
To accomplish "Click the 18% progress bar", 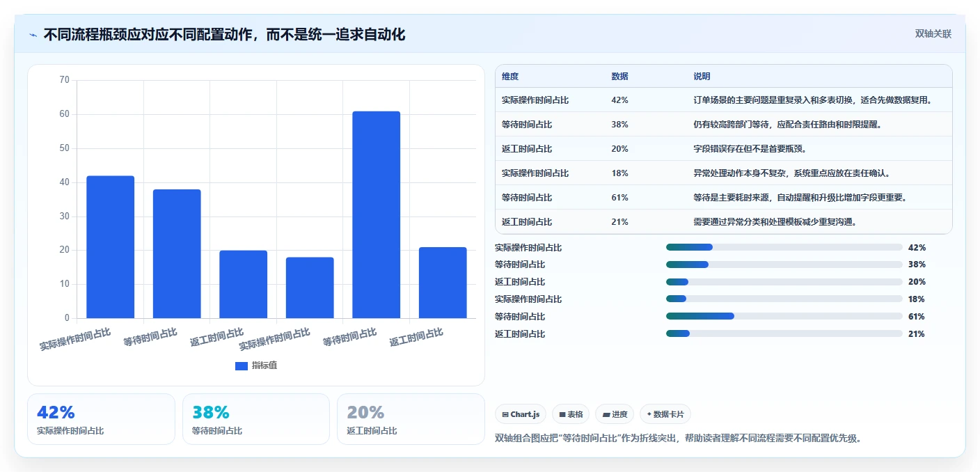I will (x=784, y=299).
